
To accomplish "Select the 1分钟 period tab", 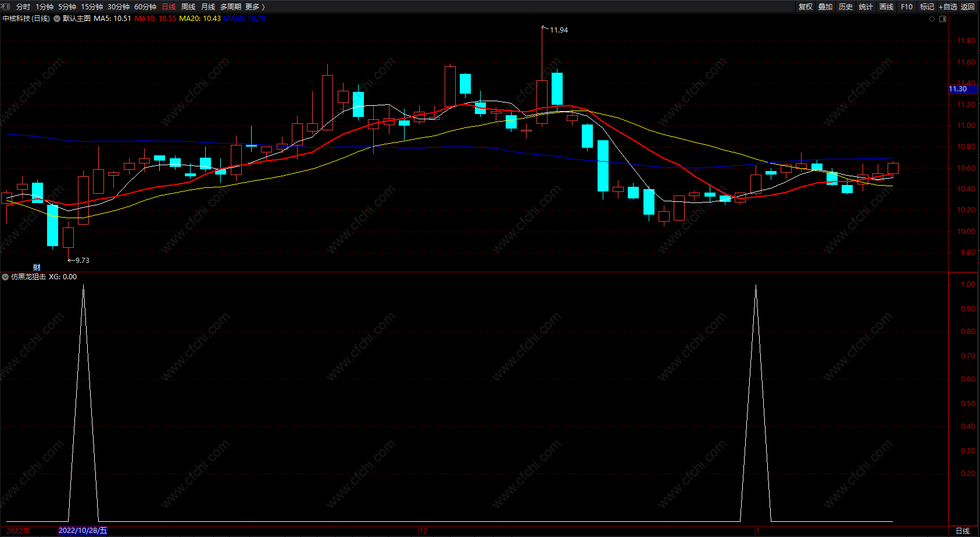I will point(44,7).
